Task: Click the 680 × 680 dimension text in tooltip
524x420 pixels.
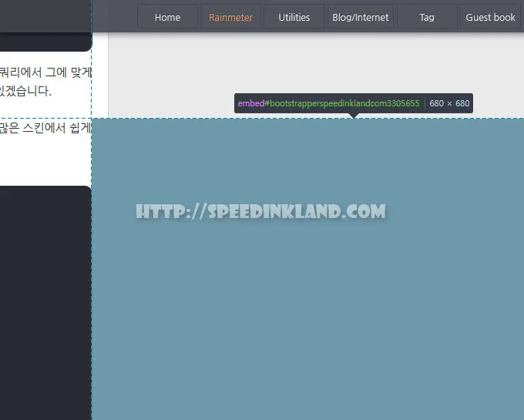Action: click(449, 103)
